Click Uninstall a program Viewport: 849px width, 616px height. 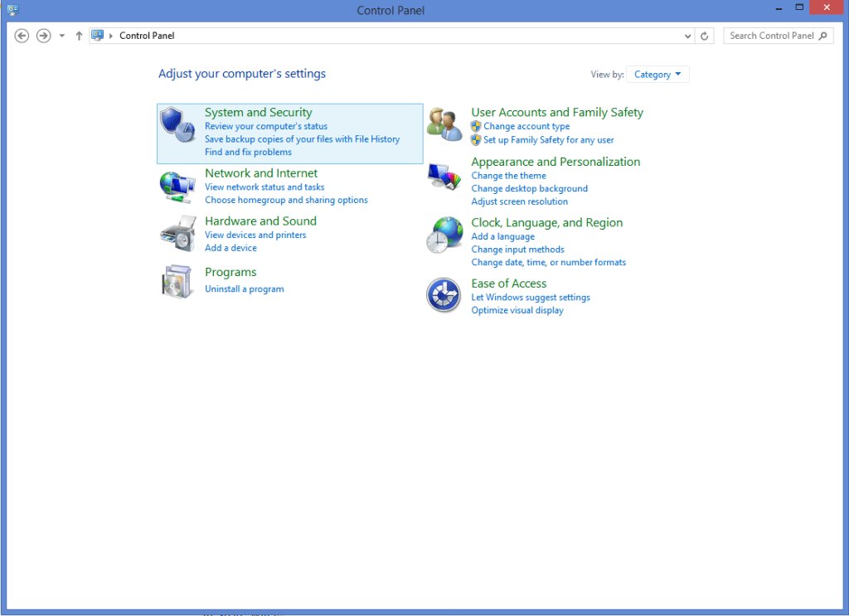click(245, 289)
